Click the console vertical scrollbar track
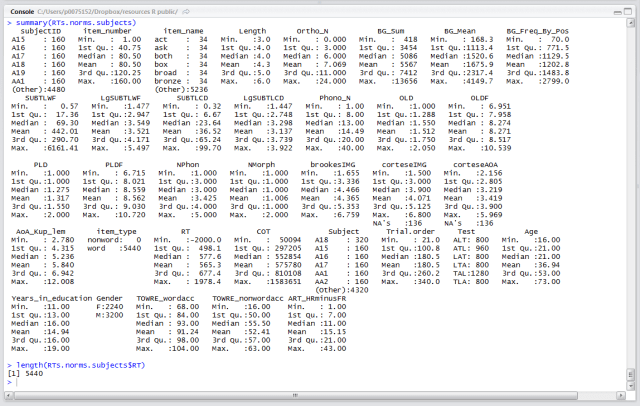 (632, 200)
